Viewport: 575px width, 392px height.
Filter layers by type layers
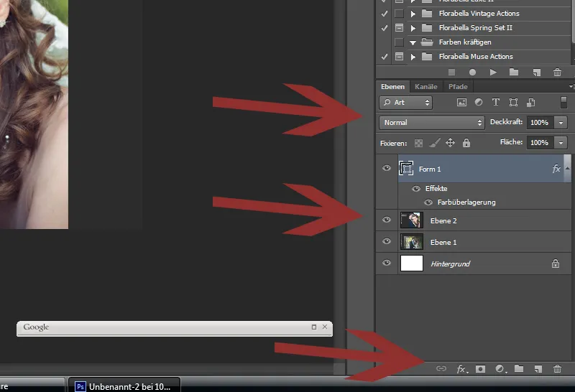pos(496,102)
